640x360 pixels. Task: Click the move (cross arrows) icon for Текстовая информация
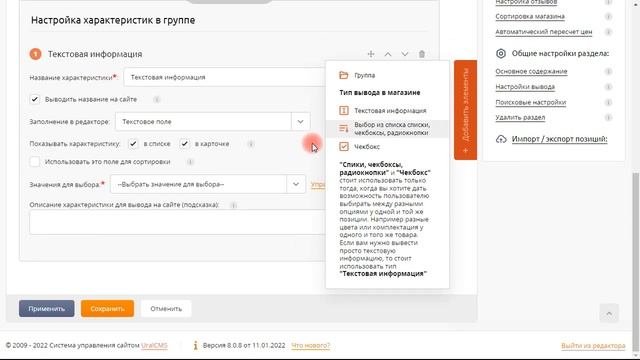[371, 54]
